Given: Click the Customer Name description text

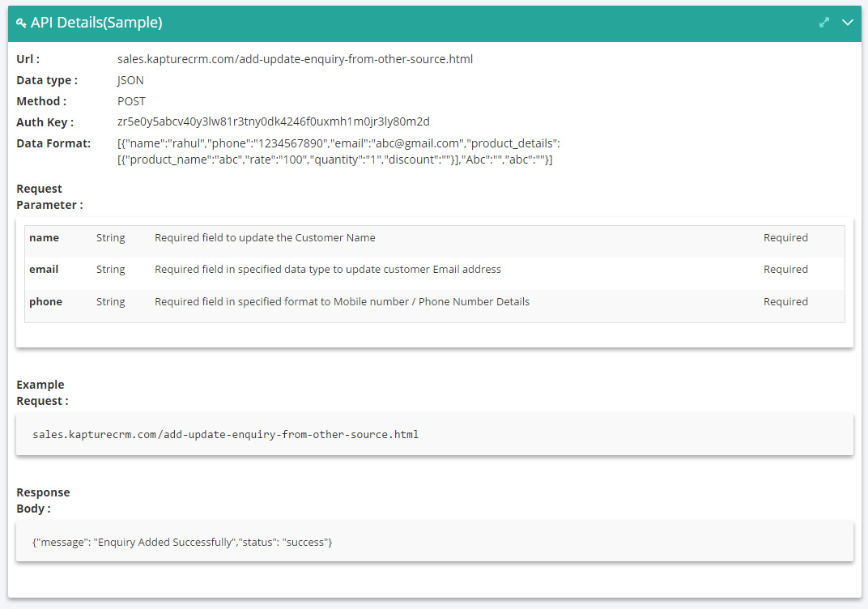Looking at the screenshot, I should pos(265,237).
